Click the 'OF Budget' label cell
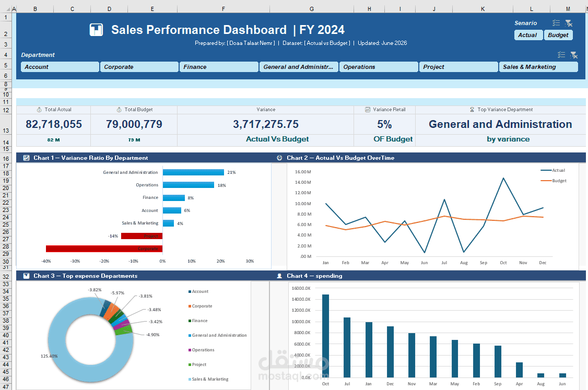The height and width of the screenshot is (390, 588). (x=393, y=139)
